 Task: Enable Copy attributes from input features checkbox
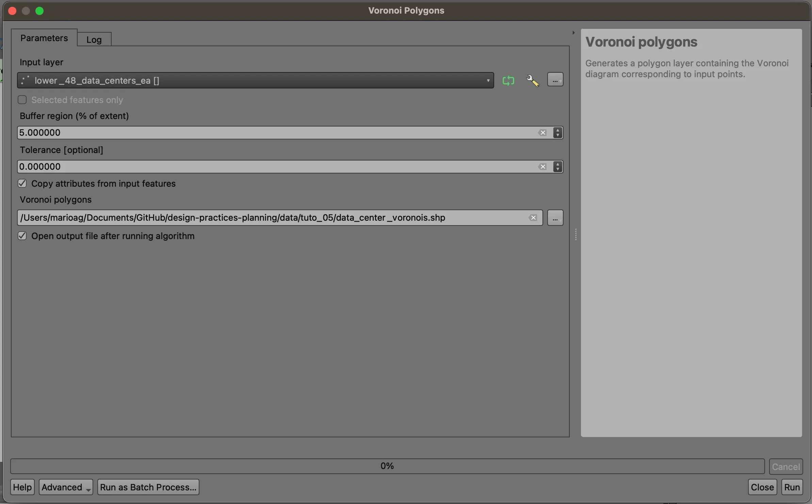pos(22,184)
